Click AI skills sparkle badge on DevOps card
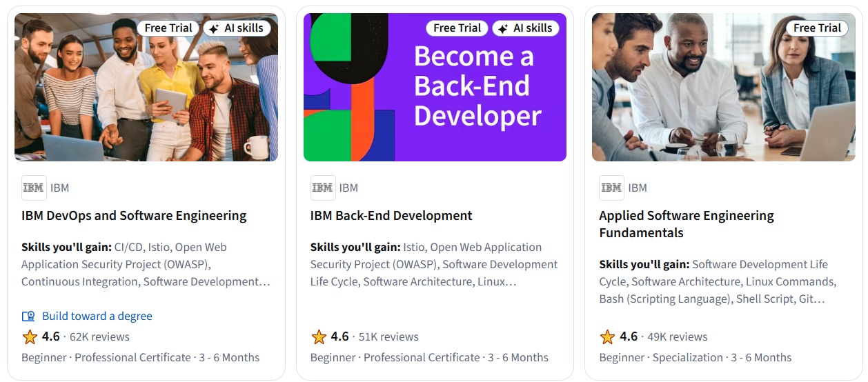Screen dimensions: 868x382 (237, 28)
